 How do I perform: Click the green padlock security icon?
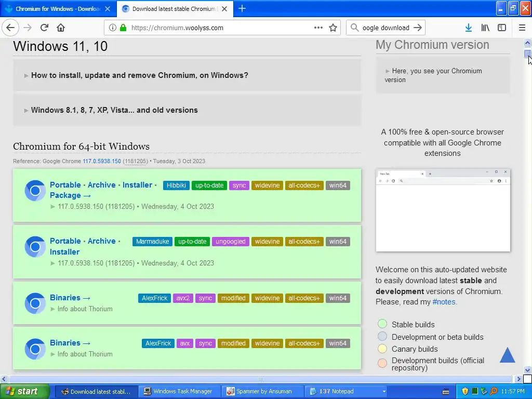123,28
